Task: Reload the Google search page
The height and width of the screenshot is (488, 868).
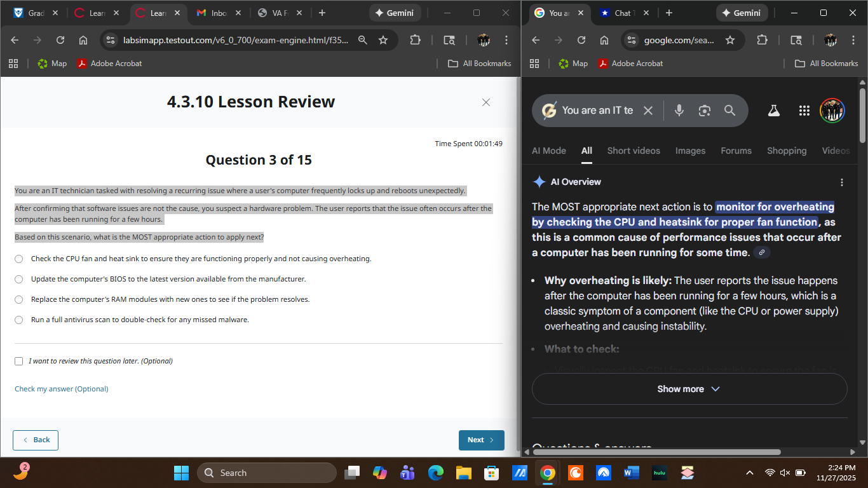Action: (581, 40)
